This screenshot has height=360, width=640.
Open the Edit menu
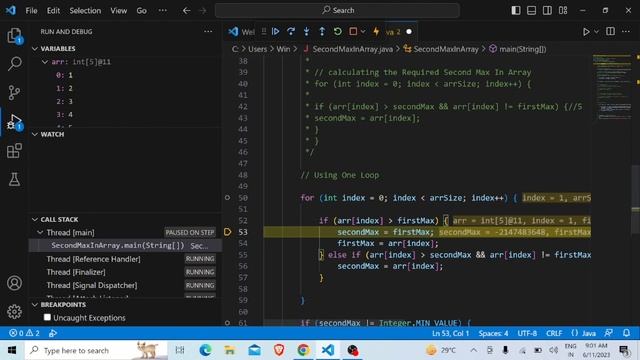[x=53, y=10]
